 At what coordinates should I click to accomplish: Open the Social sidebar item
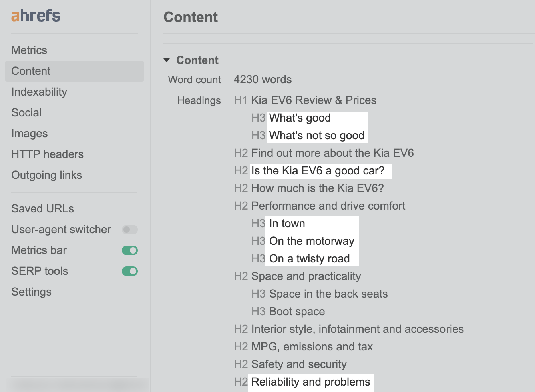[x=26, y=113]
